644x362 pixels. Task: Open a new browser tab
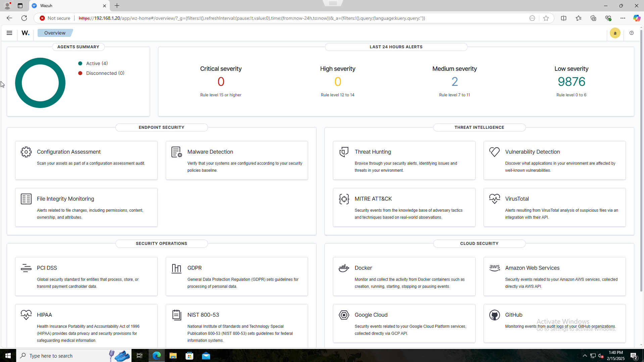(x=117, y=6)
